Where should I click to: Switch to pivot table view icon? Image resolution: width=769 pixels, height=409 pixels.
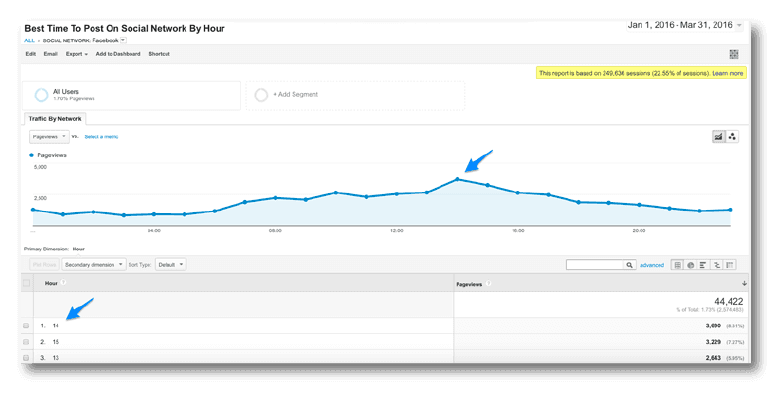[x=730, y=265]
